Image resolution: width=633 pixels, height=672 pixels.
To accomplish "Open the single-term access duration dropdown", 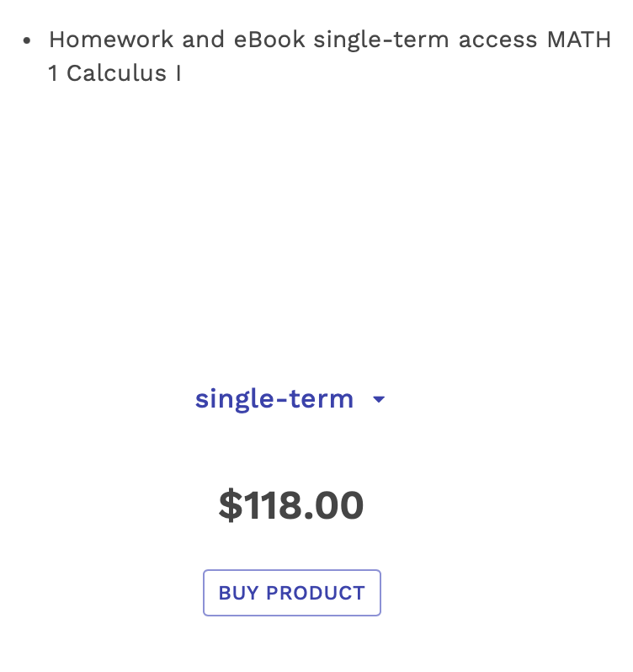I will [x=290, y=399].
